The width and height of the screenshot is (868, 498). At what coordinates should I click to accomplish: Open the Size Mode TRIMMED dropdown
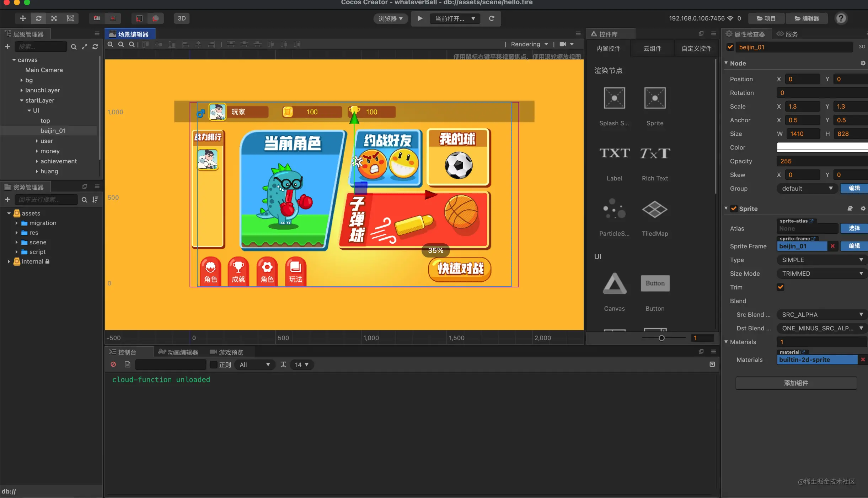coord(822,274)
